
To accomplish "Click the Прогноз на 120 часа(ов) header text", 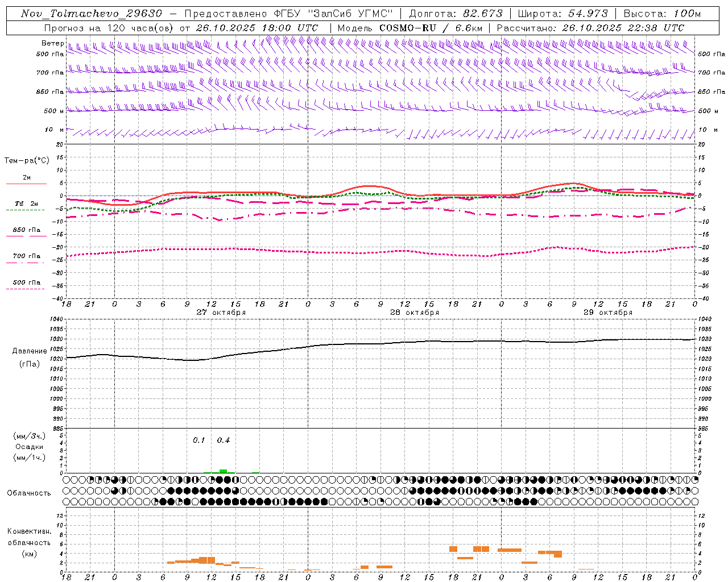I will click(109, 28).
